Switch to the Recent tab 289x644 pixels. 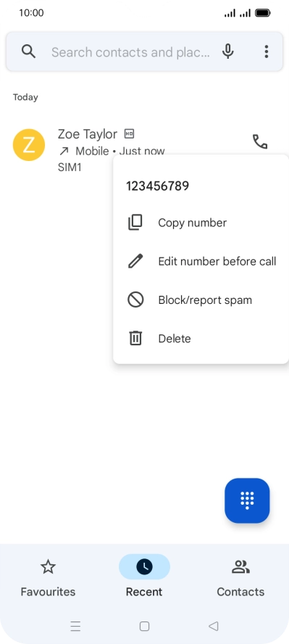click(x=144, y=579)
